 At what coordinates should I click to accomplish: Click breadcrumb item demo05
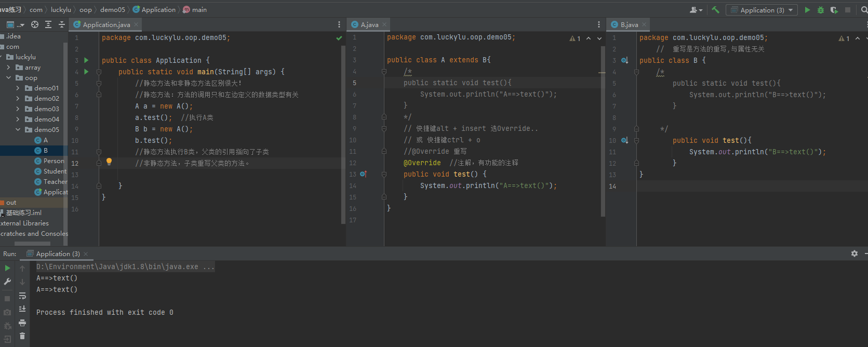(112, 10)
